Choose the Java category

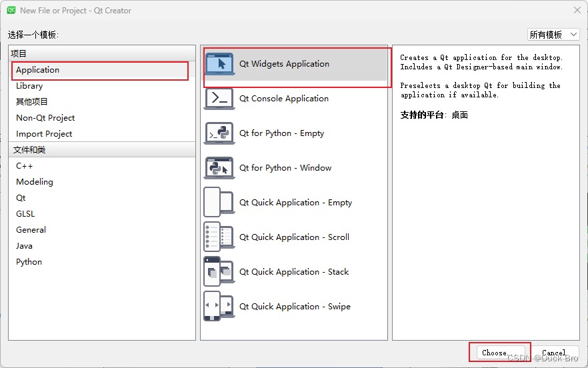point(102,246)
